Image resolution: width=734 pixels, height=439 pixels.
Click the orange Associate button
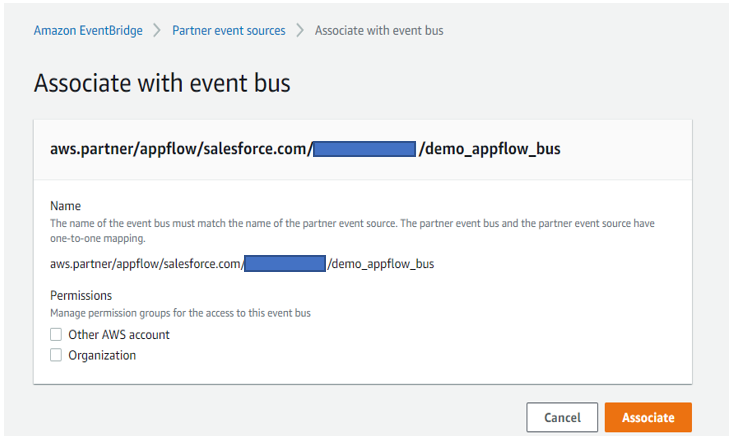click(648, 417)
